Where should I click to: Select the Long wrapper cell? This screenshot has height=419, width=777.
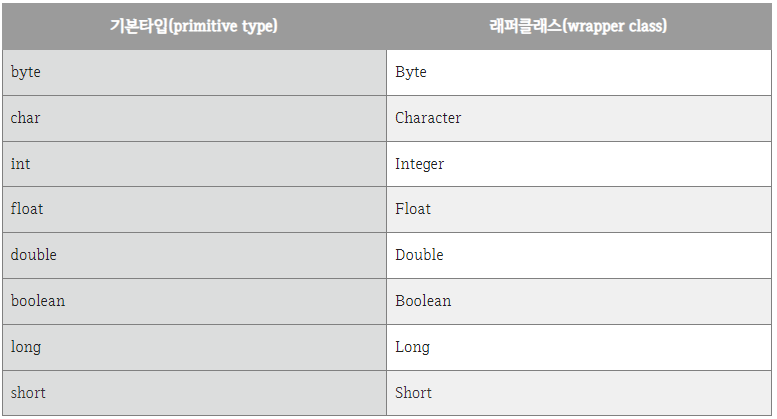[x=579, y=347]
